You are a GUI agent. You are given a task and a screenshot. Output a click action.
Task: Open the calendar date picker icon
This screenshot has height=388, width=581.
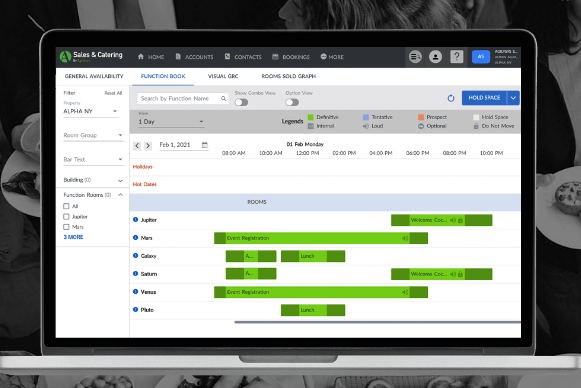pos(205,145)
